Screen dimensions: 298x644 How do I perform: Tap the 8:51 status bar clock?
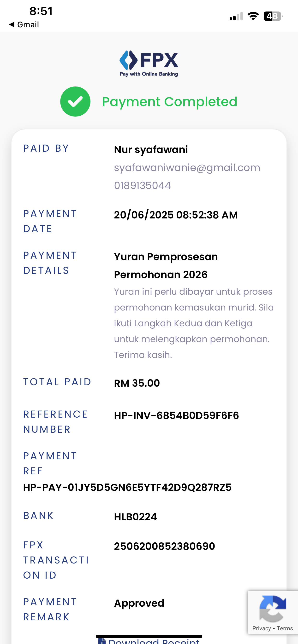coord(41,11)
